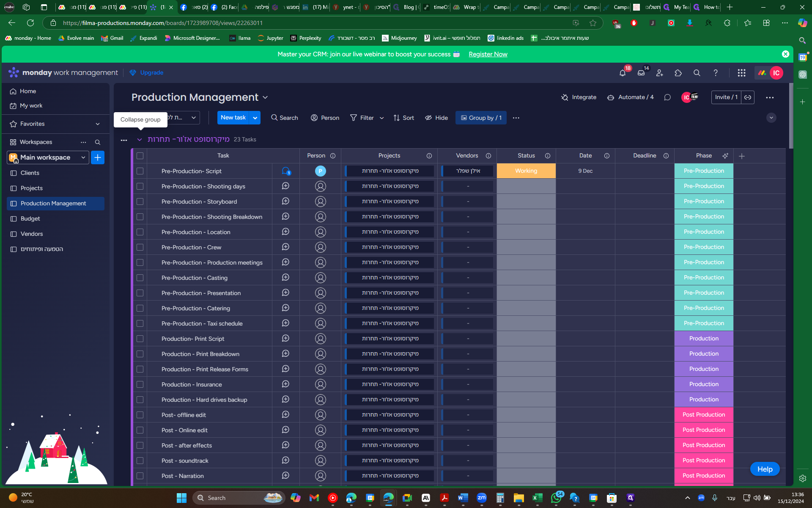Open the help question mark icon
Screen dimensions: 812x508
coord(716,73)
